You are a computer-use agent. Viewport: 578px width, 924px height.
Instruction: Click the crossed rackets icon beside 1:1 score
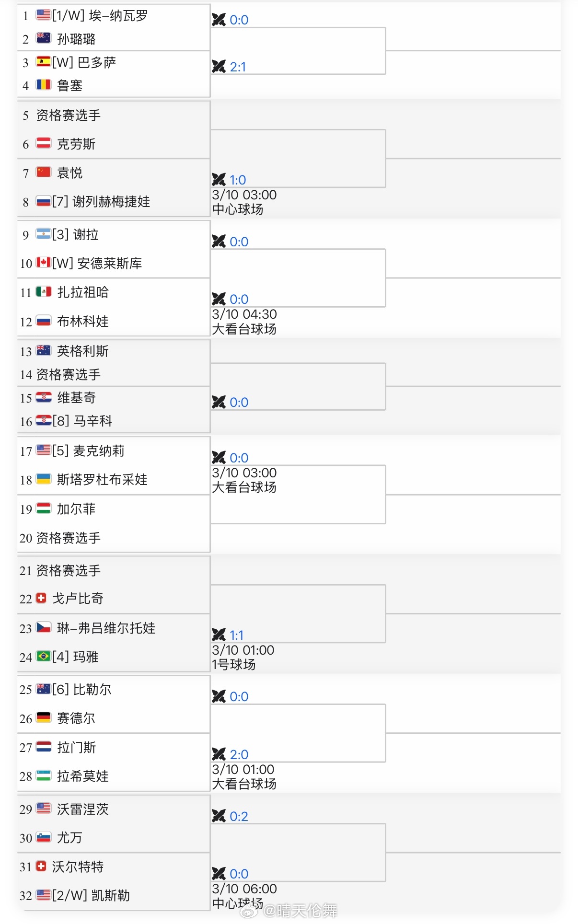pos(219,635)
